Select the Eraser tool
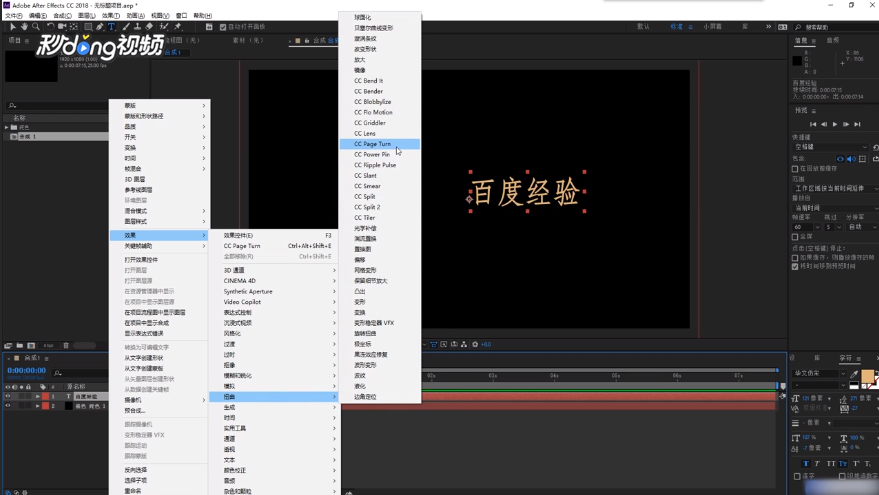Image resolution: width=879 pixels, height=495 pixels. click(x=149, y=27)
